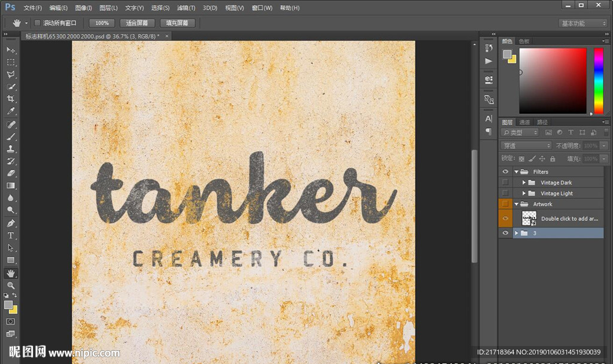Select the Dodge tool
This screenshot has height=364, width=613.
[x=11, y=210]
